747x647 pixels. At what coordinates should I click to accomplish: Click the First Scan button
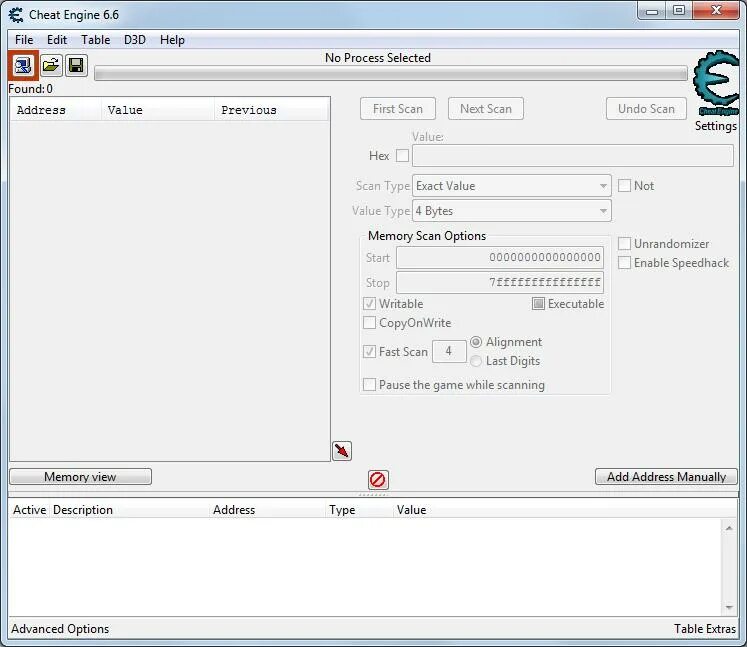398,109
